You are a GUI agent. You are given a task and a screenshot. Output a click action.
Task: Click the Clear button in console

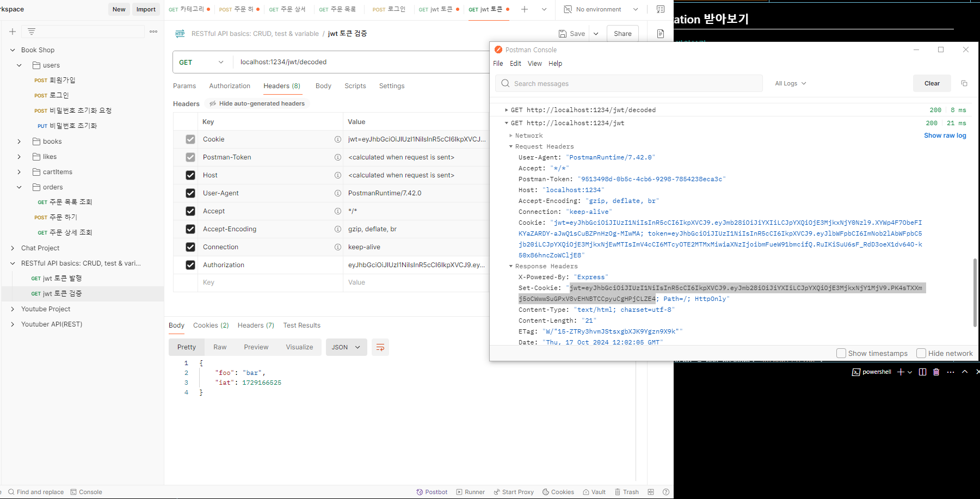point(932,83)
